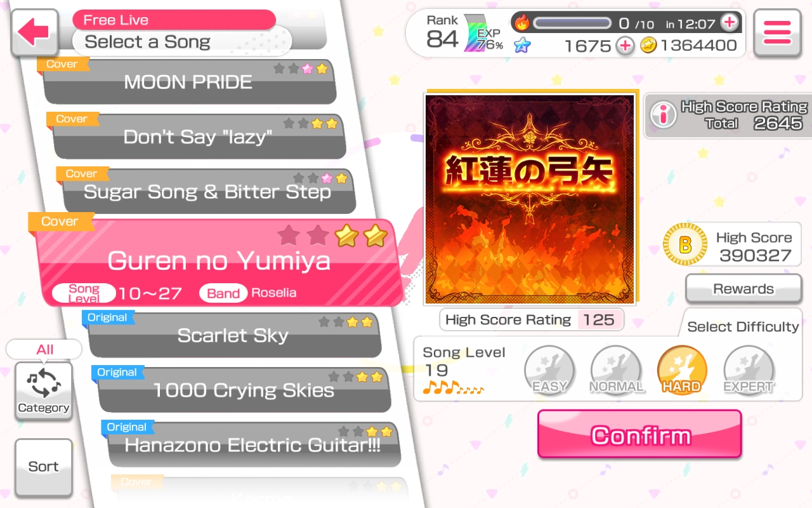The width and height of the screenshot is (812, 508).
Task: Click the plus icon beside live boosts timer
Action: pyautogui.click(x=730, y=23)
